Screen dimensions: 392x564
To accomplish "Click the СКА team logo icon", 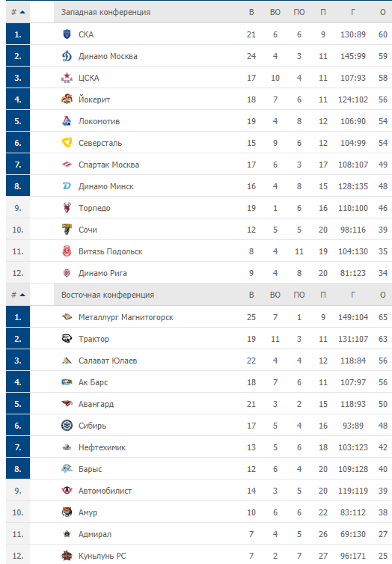I will (x=67, y=34).
